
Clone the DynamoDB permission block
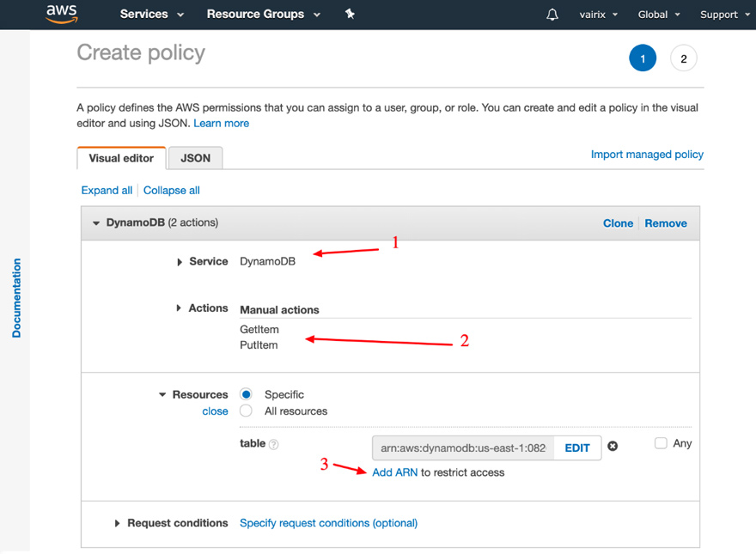click(618, 223)
